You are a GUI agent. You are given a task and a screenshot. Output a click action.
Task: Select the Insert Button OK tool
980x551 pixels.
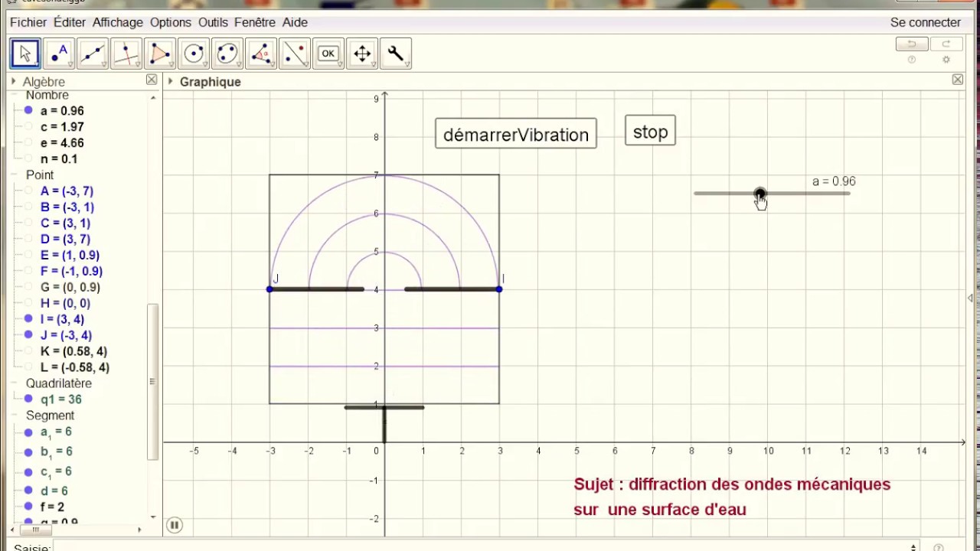[x=328, y=54]
